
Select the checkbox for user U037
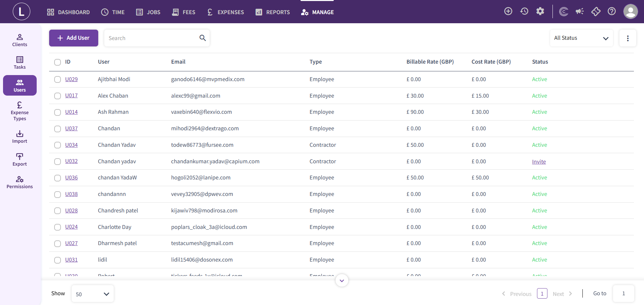(58, 129)
